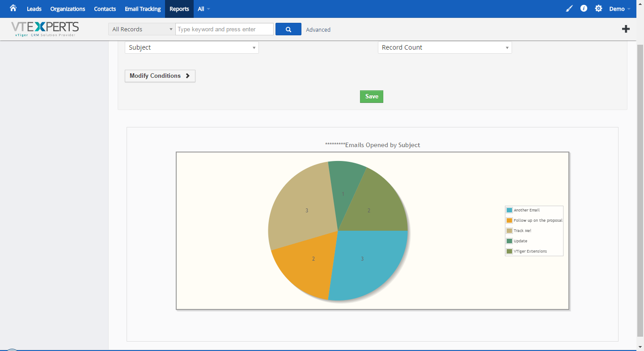The image size is (644, 351).
Task: Click the plus quick-create icon
Action: (x=626, y=29)
